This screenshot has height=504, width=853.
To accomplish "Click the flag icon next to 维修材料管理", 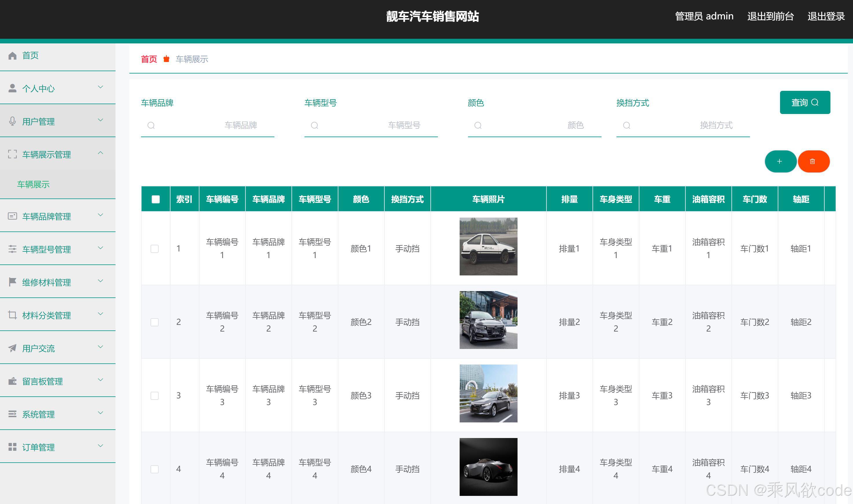I will coord(12,282).
